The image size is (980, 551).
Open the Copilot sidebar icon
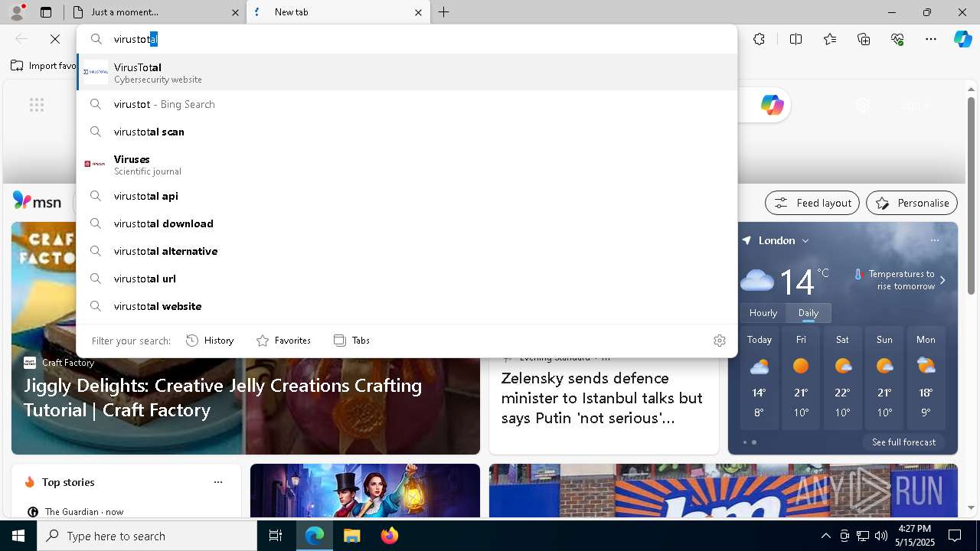tap(962, 39)
